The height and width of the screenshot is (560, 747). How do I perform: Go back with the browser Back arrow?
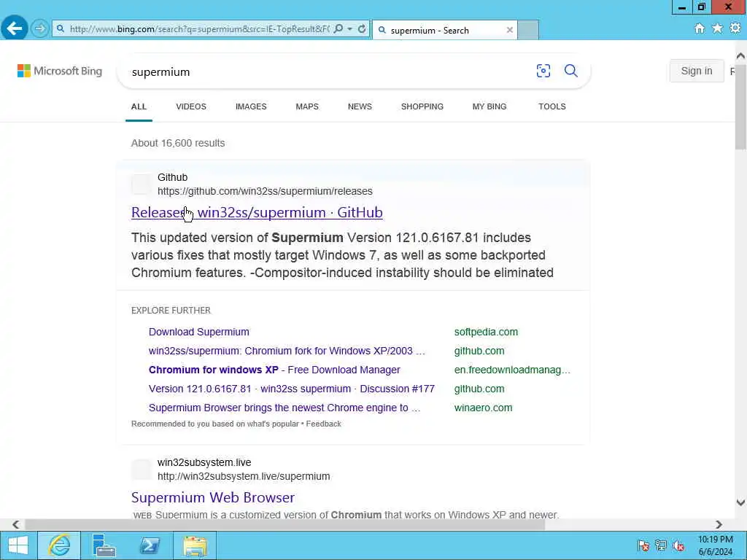(x=15, y=28)
